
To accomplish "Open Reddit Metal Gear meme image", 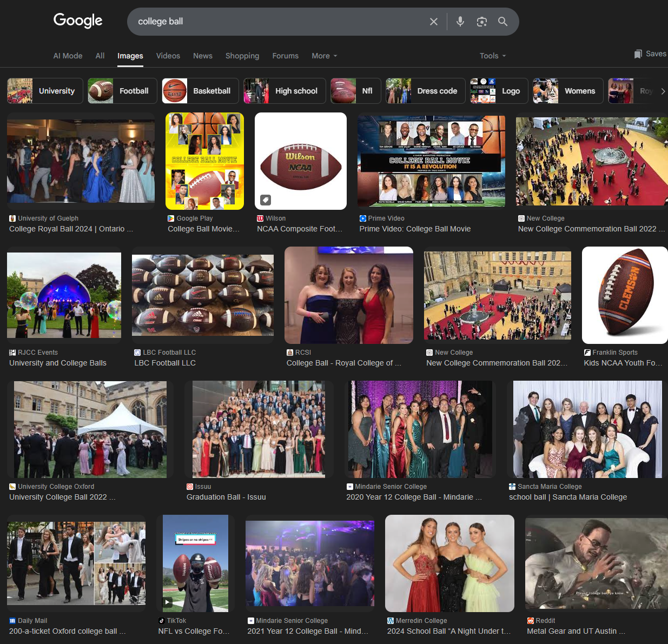I will [x=597, y=563].
